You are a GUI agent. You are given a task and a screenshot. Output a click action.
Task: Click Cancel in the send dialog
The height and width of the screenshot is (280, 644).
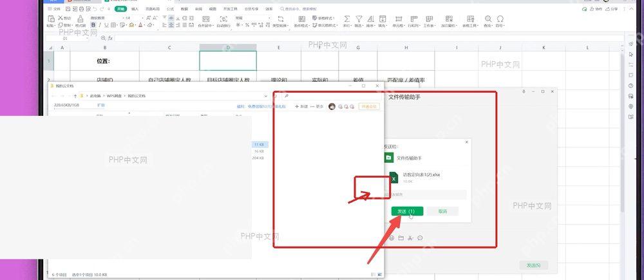(442, 211)
